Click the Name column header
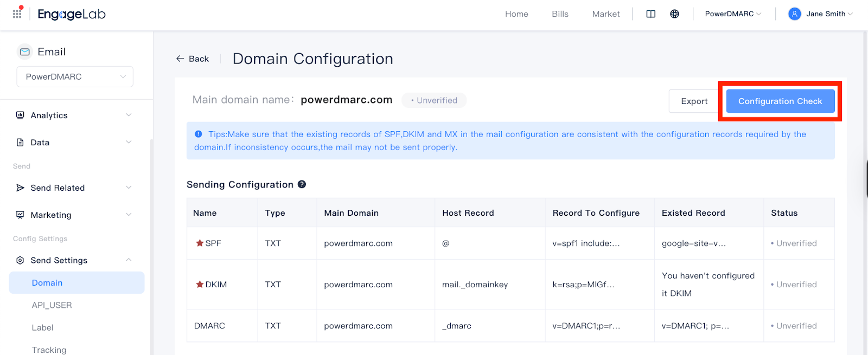The height and width of the screenshot is (355, 868). [205, 213]
